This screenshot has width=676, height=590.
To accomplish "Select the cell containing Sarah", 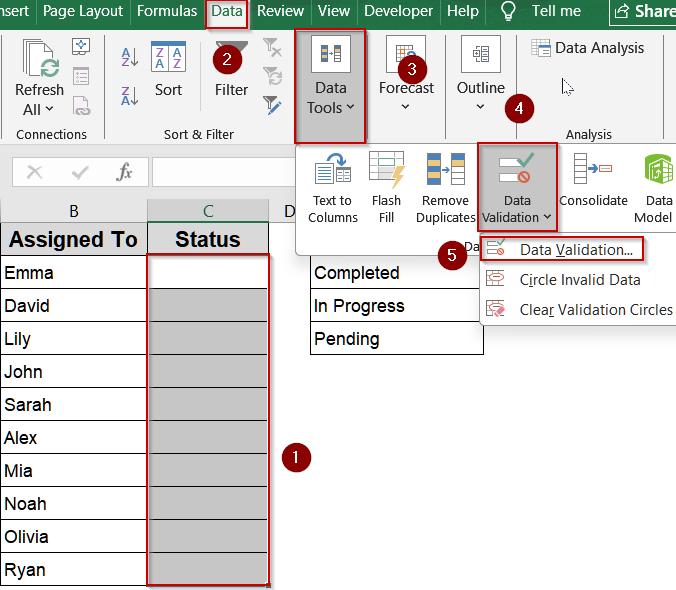I will pos(74,404).
